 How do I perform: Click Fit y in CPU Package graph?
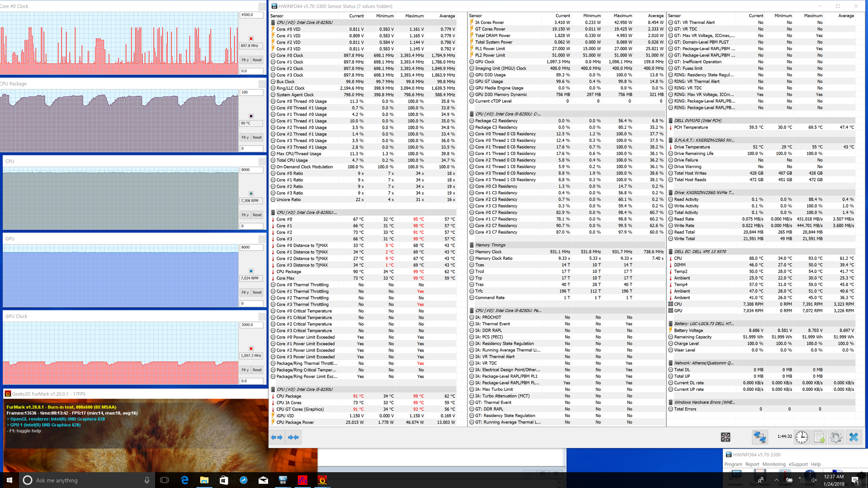click(245, 137)
